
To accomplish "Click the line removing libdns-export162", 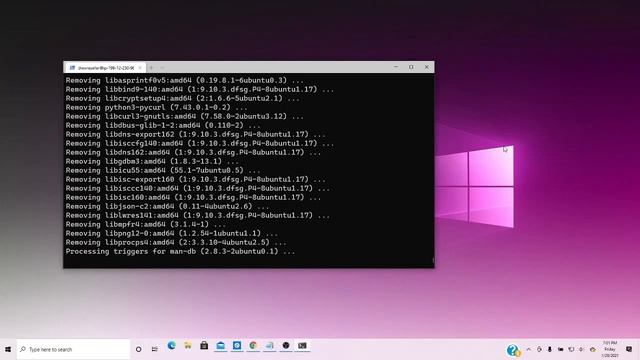I will [x=196, y=134].
